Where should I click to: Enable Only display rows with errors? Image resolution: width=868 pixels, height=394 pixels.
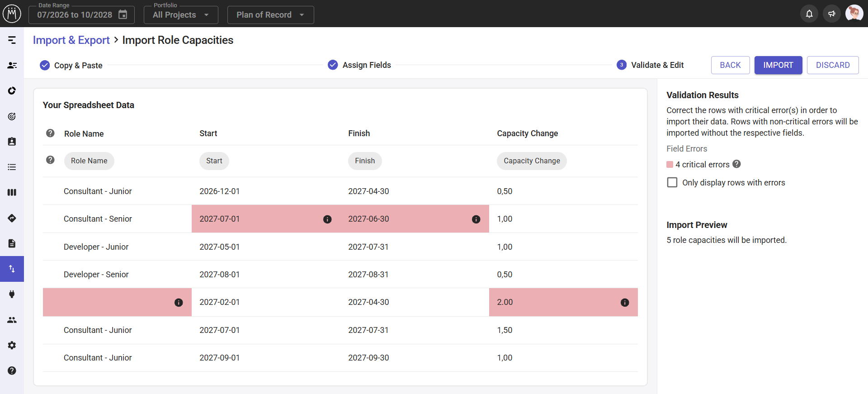(672, 182)
